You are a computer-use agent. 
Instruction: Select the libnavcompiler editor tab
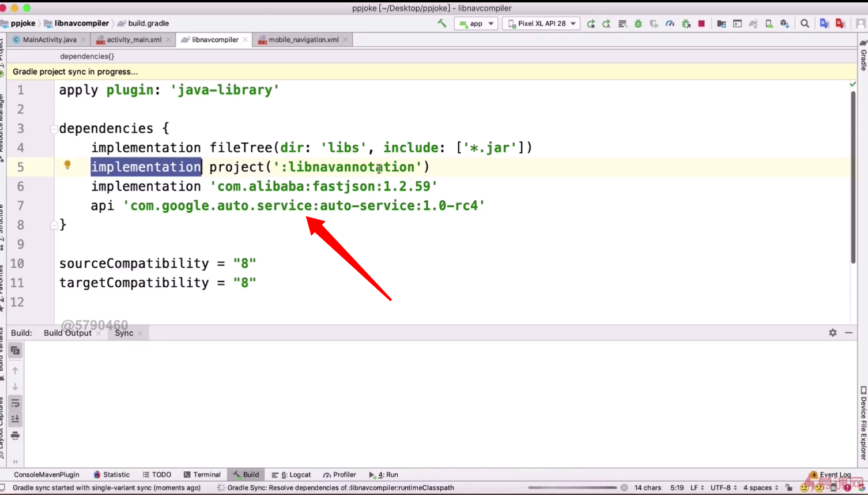[x=214, y=40]
